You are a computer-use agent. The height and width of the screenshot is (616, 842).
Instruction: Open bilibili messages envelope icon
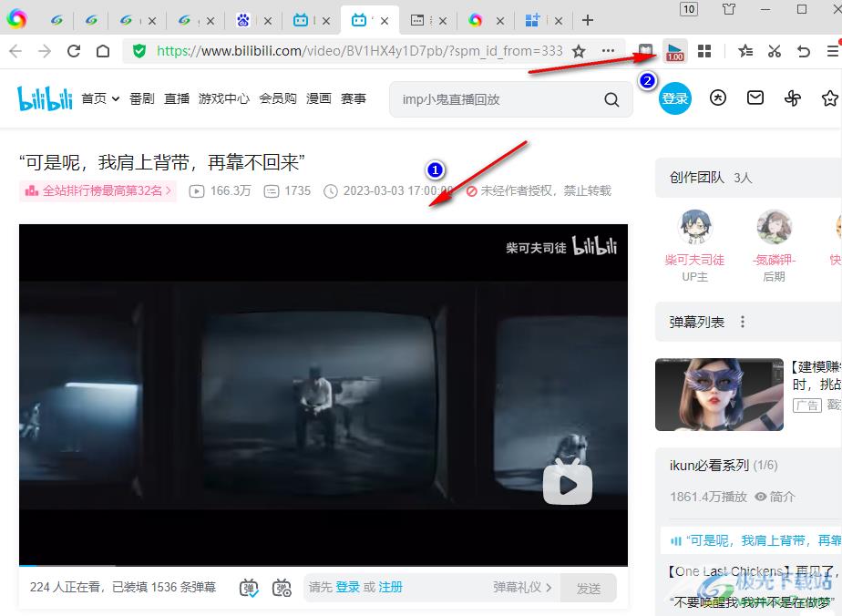[755, 98]
